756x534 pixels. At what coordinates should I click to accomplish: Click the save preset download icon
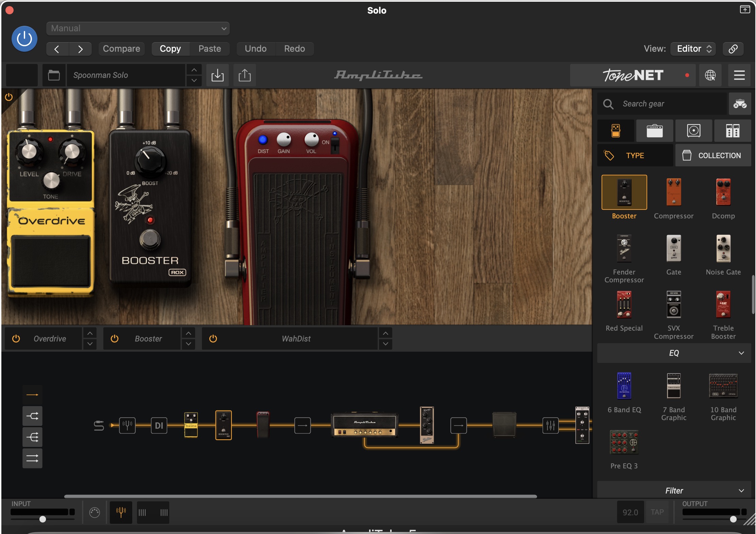pyautogui.click(x=218, y=75)
